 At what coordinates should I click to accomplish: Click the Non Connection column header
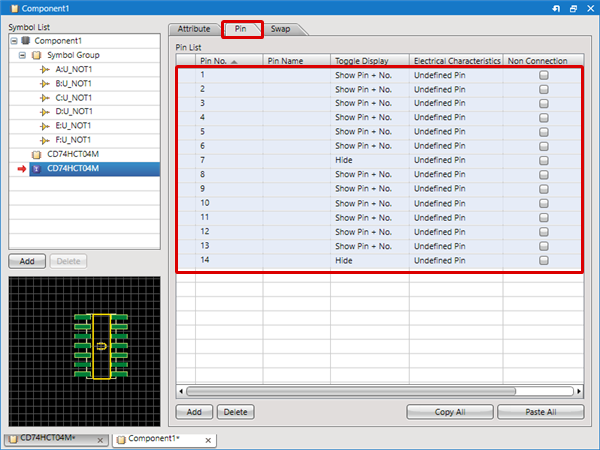[543, 60]
